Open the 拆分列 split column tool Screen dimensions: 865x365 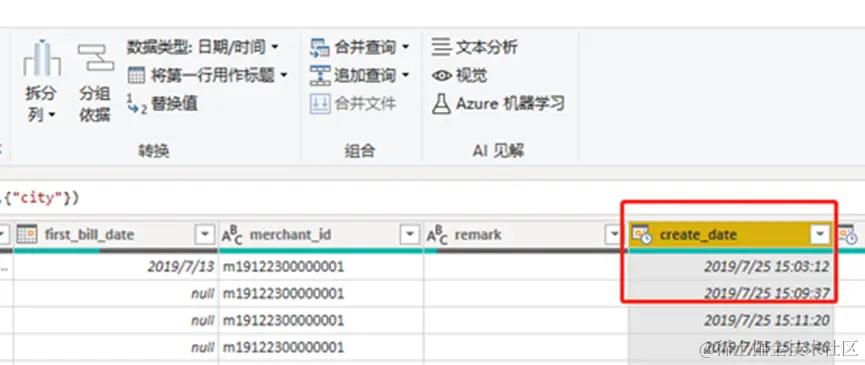tap(42, 82)
